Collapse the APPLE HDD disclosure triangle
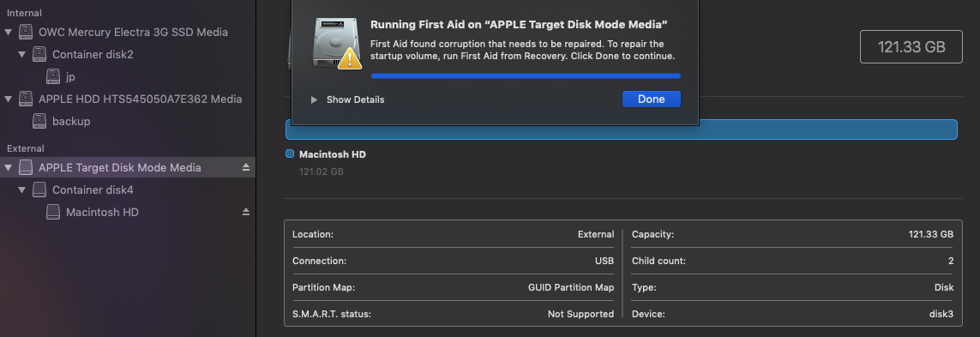Screen dimensions: 980x337 coord(8,99)
